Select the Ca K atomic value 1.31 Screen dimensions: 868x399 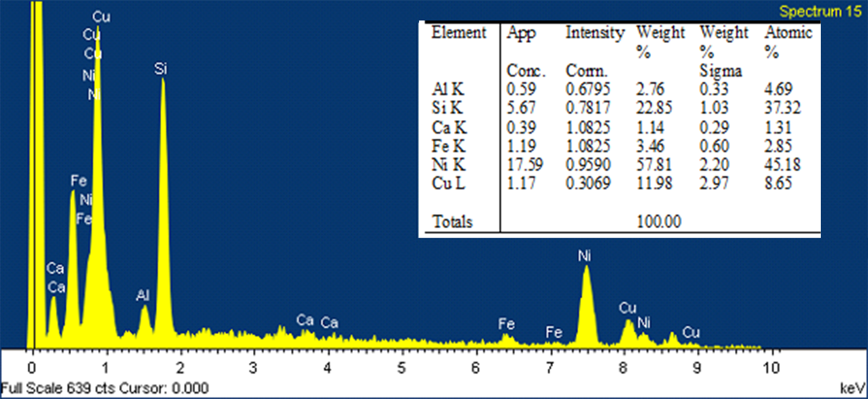(x=779, y=127)
